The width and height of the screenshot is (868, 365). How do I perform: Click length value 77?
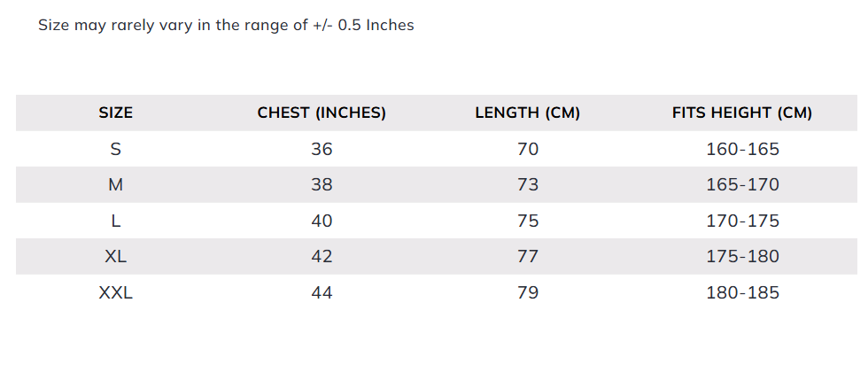pyautogui.click(x=527, y=257)
